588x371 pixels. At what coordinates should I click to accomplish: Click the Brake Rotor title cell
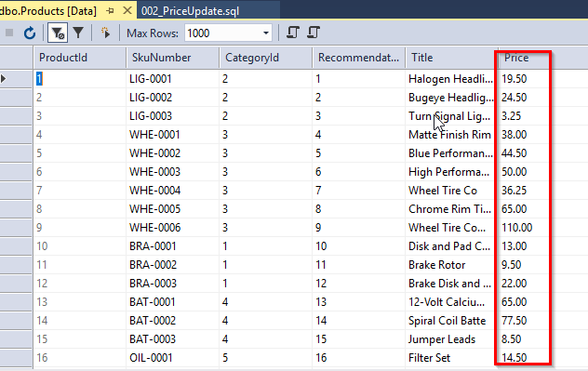451,265
